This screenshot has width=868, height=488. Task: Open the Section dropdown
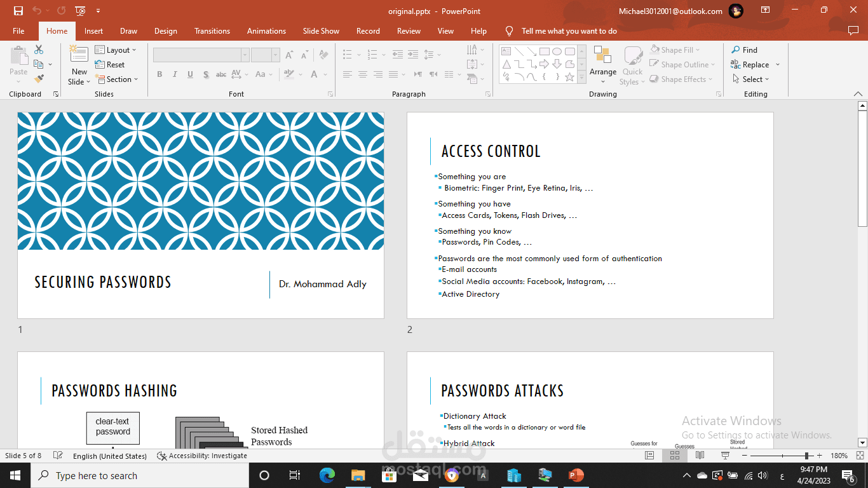point(117,79)
